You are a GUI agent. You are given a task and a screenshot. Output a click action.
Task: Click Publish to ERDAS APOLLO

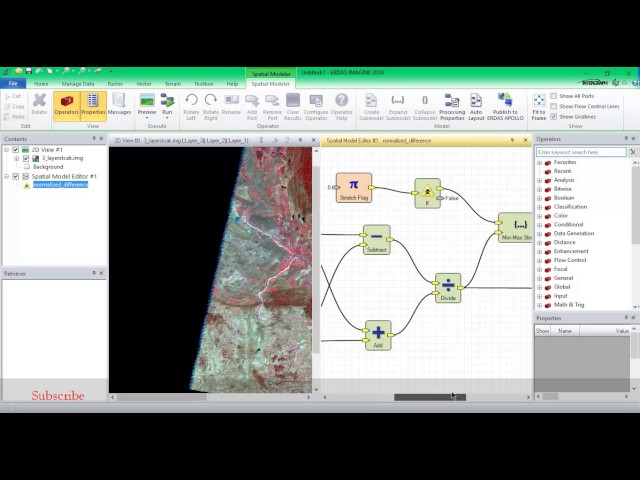tap(505, 106)
